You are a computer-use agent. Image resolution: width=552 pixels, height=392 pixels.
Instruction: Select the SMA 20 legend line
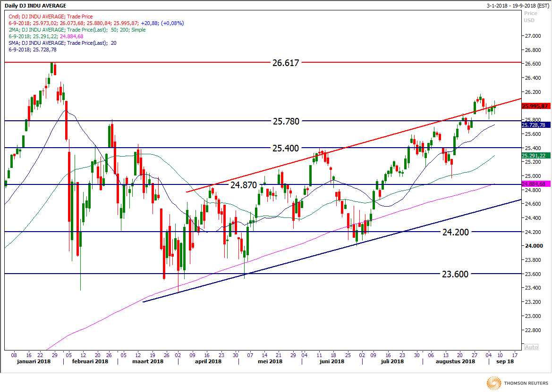62,43
